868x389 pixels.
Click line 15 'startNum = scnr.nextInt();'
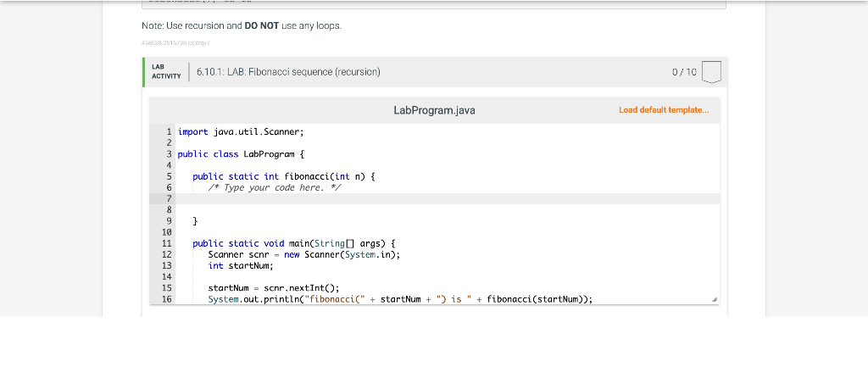coord(274,288)
